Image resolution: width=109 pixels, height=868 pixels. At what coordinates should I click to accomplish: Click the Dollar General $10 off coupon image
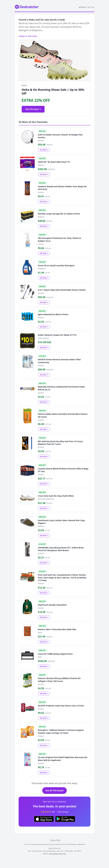[27, 341]
